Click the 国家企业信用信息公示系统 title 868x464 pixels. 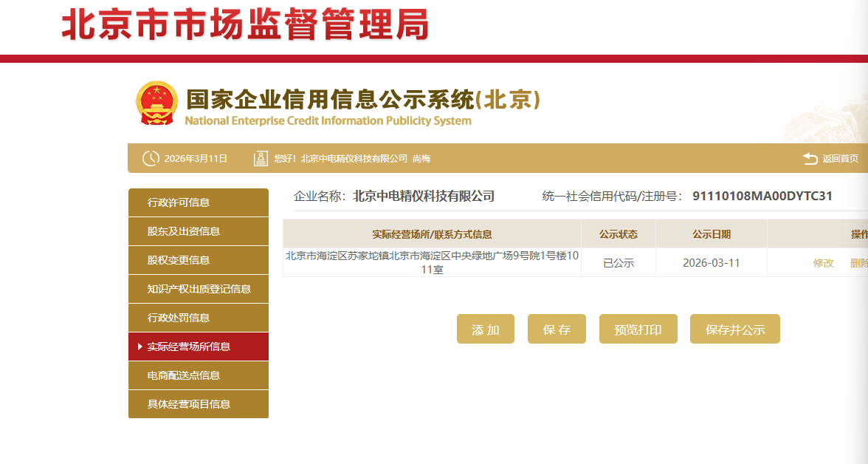[x=362, y=100]
